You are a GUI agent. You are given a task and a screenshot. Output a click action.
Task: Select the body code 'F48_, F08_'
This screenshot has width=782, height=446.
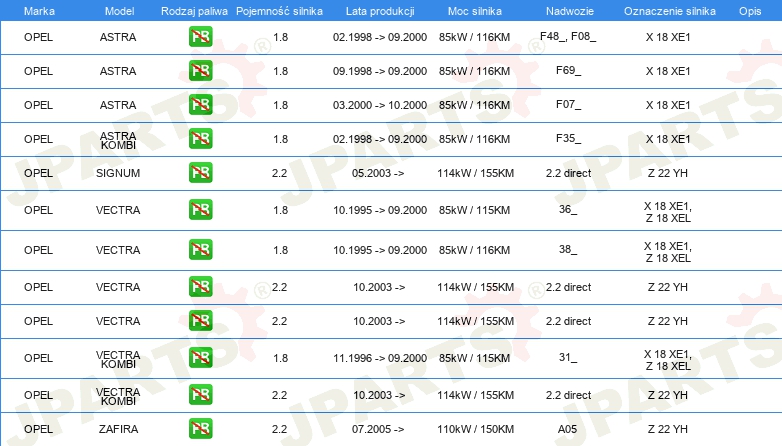[568, 36]
